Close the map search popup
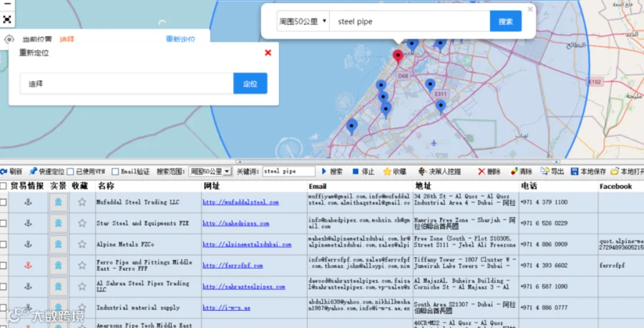The image size is (644, 328). tap(530, 9)
